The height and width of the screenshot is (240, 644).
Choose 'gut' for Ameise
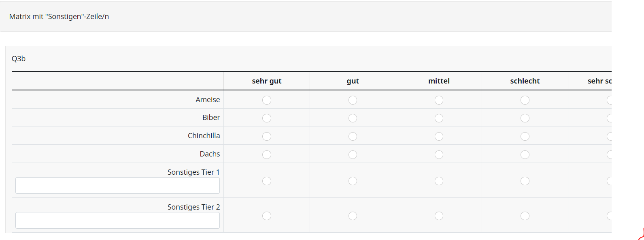353,100
